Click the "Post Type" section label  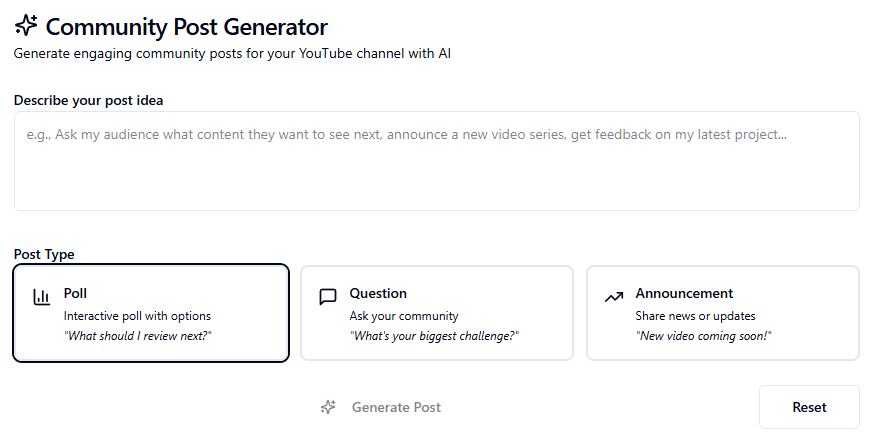[x=44, y=254]
